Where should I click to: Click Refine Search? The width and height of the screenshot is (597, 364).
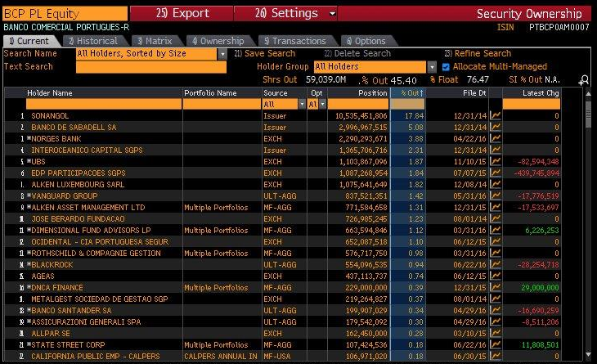click(478, 53)
